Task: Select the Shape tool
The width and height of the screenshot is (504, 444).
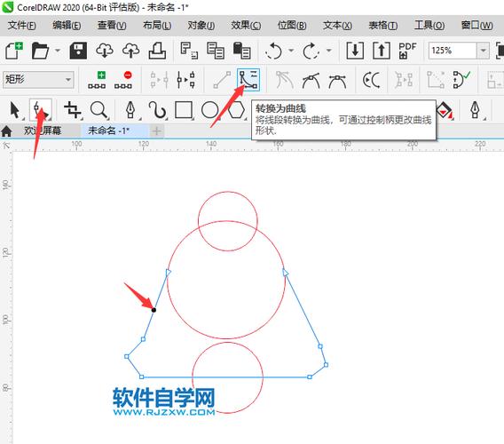Action: [40, 110]
